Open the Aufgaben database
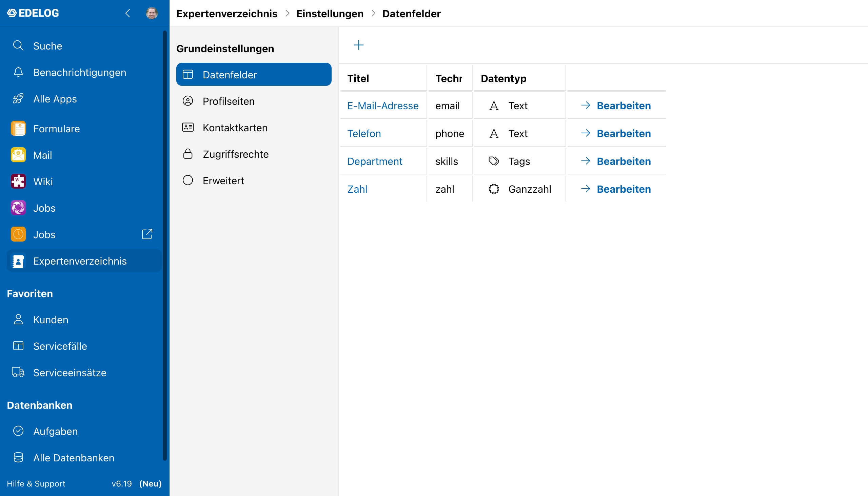 point(84,431)
